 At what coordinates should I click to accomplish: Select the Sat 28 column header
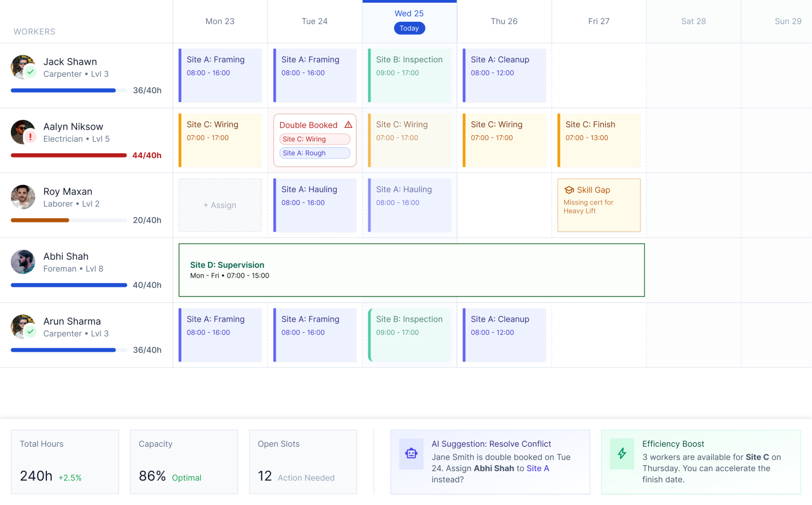694,21
